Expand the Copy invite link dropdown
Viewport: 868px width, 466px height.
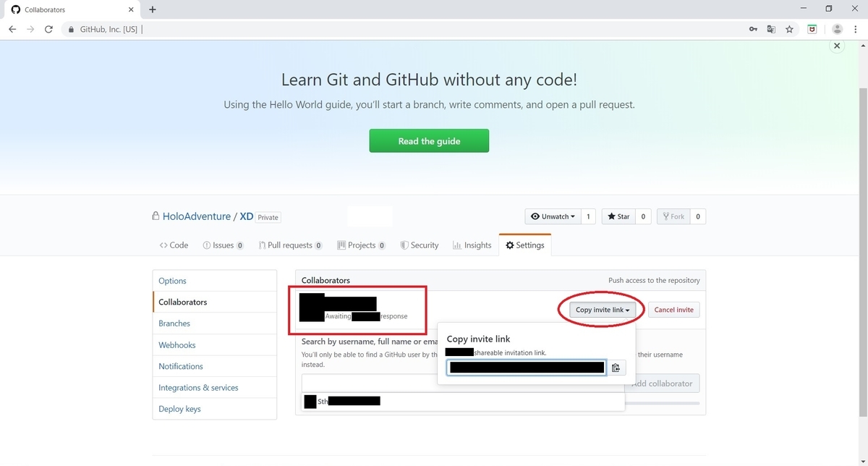602,310
